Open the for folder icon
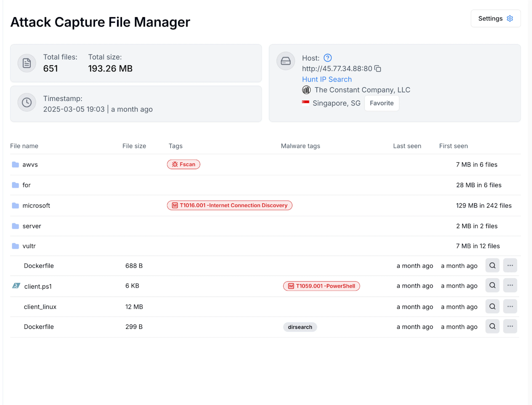Image resolution: width=532 pixels, height=405 pixels. click(15, 185)
